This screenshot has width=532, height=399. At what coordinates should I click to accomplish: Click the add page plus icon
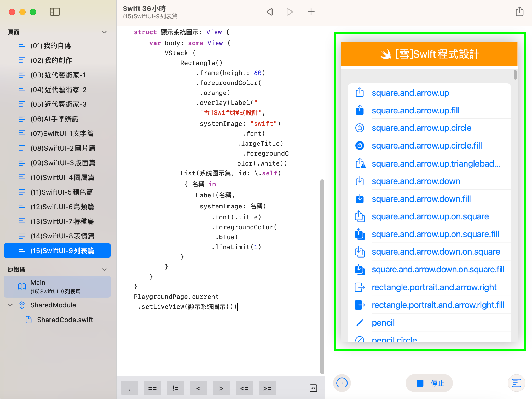click(311, 12)
